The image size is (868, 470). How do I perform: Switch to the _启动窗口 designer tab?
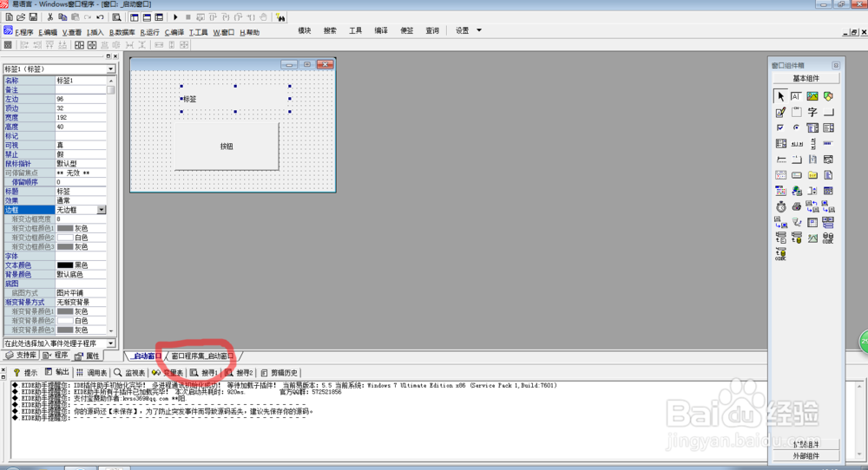[x=147, y=356]
